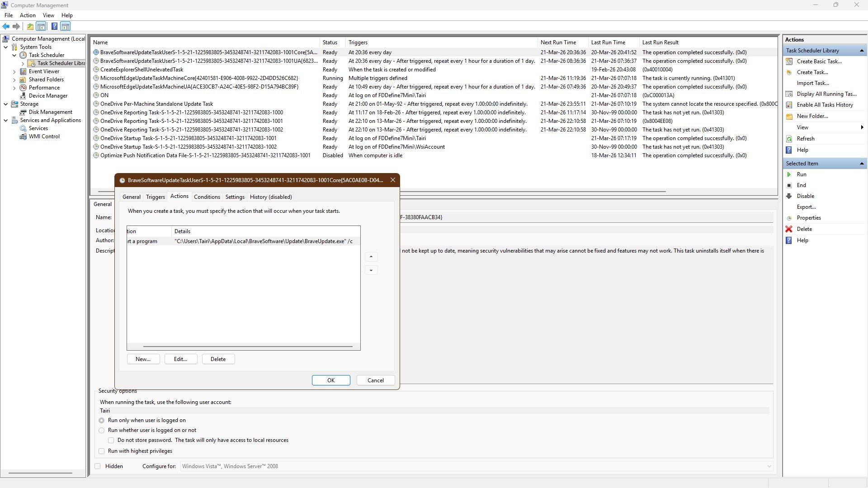Click the Disable down-arrow icon

click(789, 196)
